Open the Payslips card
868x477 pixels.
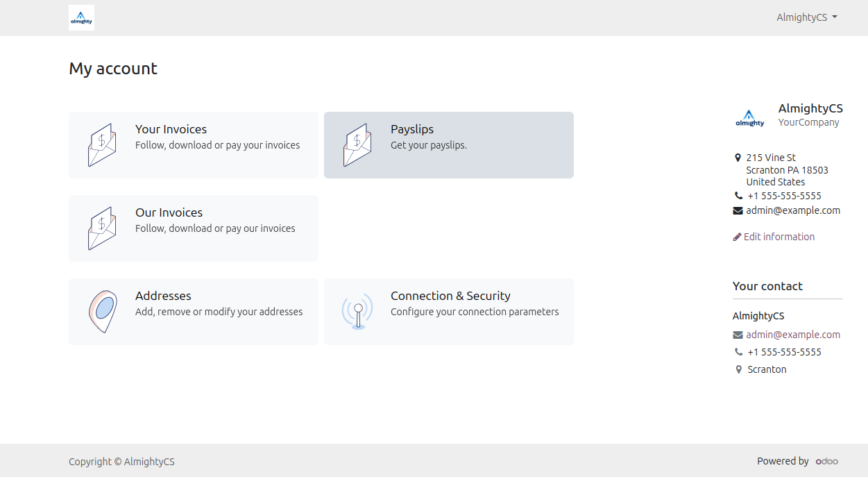coord(412,129)
